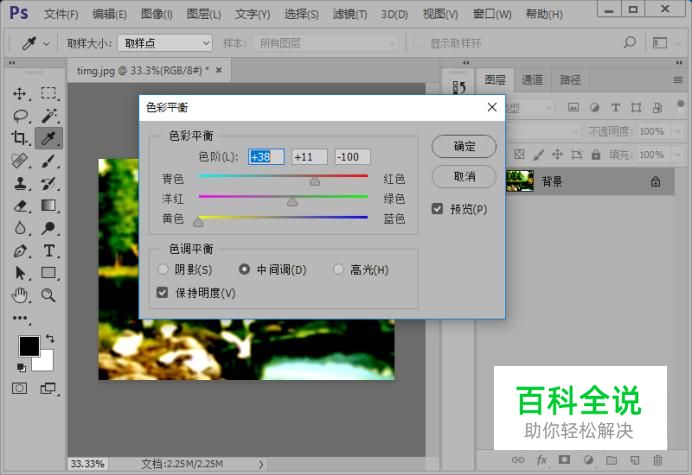The height and width of the screenshot is (475, 692).
Task: Toggle Quick Mask mode
Action: [19, 388]
